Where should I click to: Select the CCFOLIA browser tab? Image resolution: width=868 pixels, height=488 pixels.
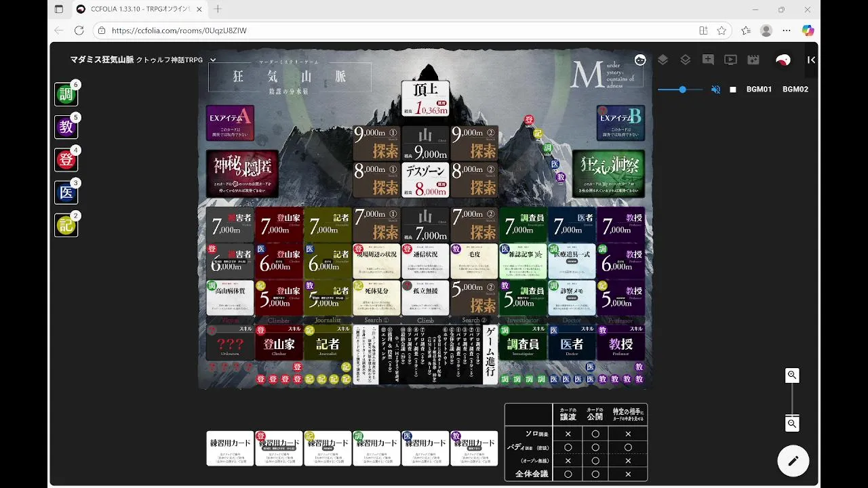point(138,9)
